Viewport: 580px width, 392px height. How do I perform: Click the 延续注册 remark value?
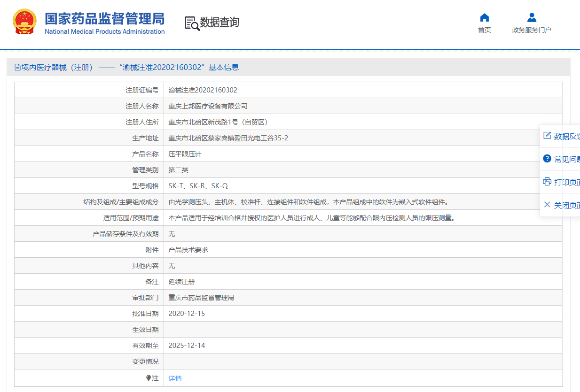182,282
